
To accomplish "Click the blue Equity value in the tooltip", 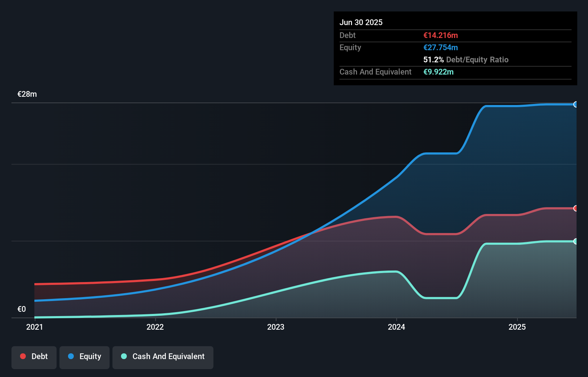I will (x=441, y=47).
